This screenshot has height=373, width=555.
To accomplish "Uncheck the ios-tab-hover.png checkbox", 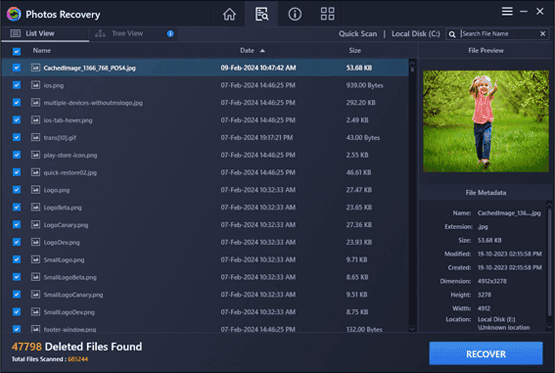I will tap(17, 120).
